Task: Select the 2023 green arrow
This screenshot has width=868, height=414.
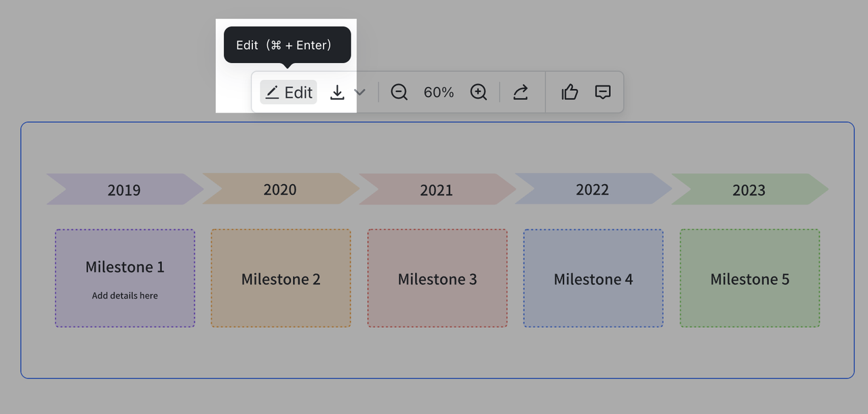Action: click(x=749, y=189)
